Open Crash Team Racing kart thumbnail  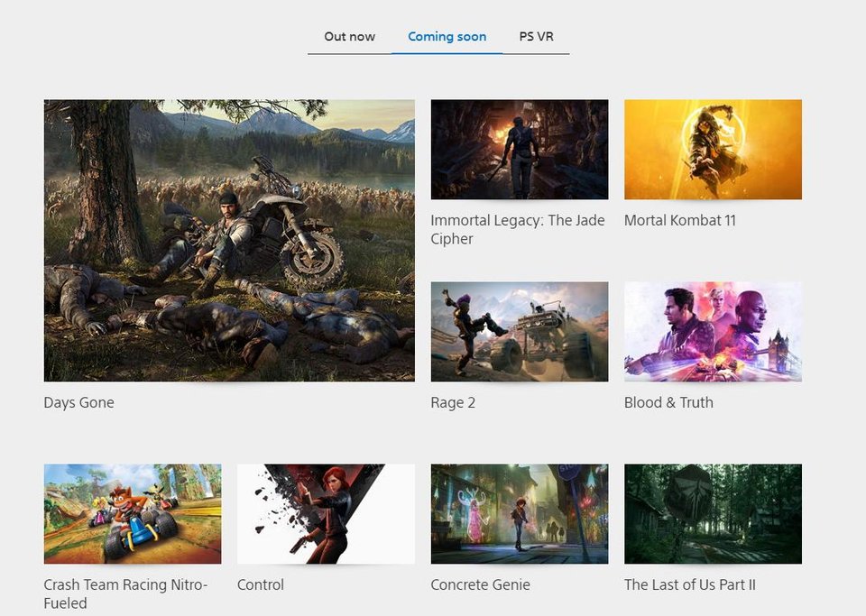133,513
